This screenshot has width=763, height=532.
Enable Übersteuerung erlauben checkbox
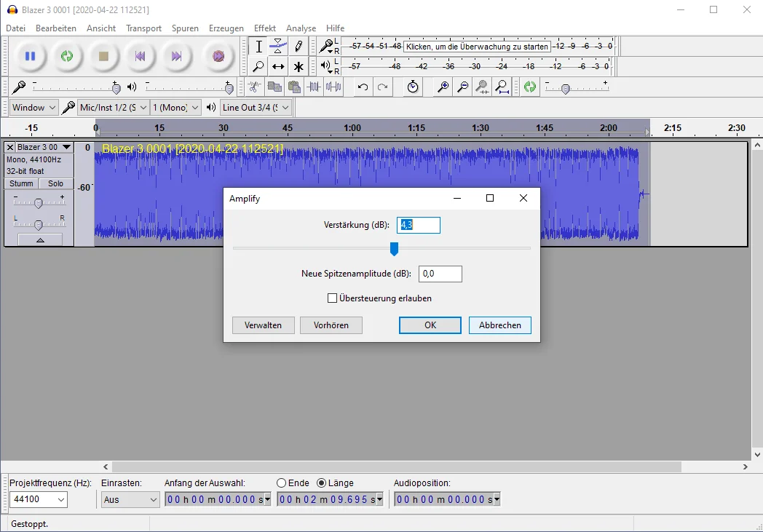[x=333, y=298]
